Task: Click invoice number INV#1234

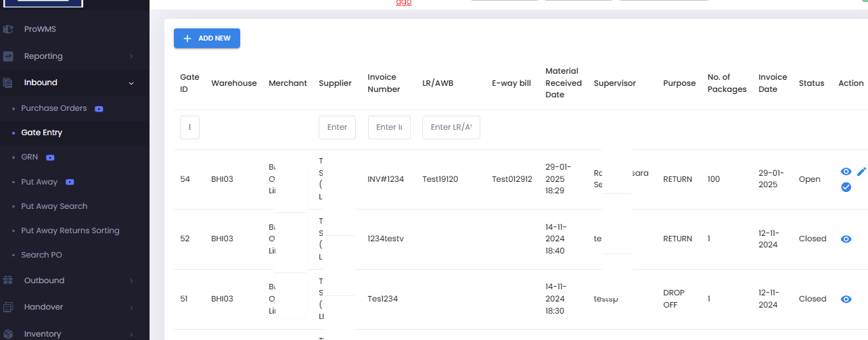Action: pos(386,179)
